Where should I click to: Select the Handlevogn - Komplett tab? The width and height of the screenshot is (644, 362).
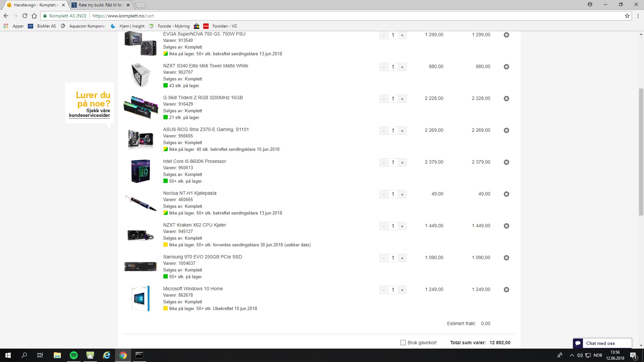(35, 5)
